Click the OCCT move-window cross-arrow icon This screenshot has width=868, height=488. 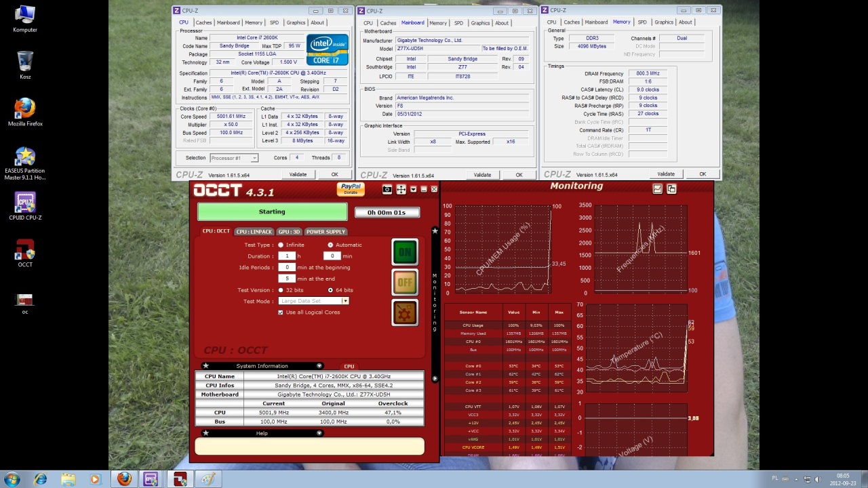click(x=401, y=190)
